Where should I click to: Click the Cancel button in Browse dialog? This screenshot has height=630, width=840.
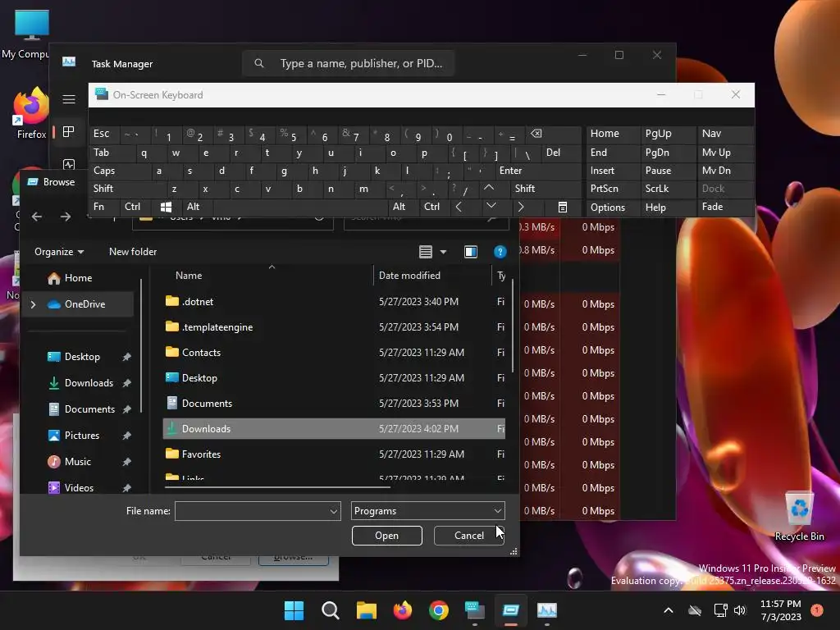(468, 536)
